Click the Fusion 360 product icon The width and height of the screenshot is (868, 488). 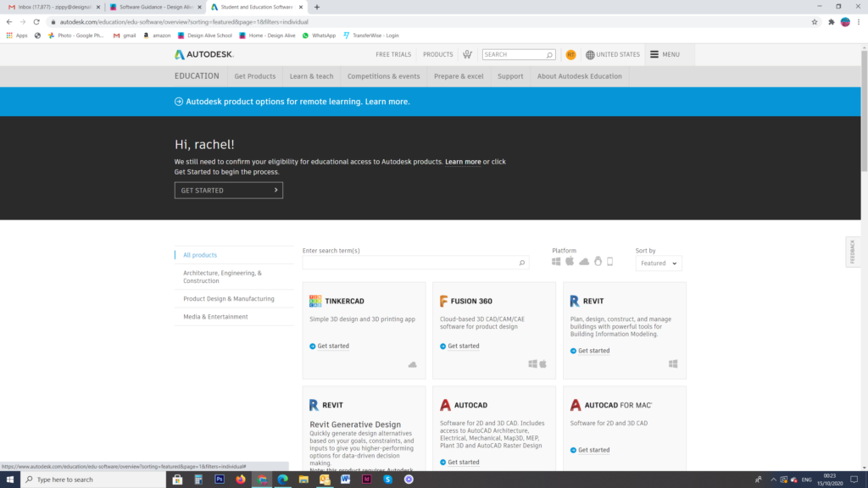(x=443, y=301)
